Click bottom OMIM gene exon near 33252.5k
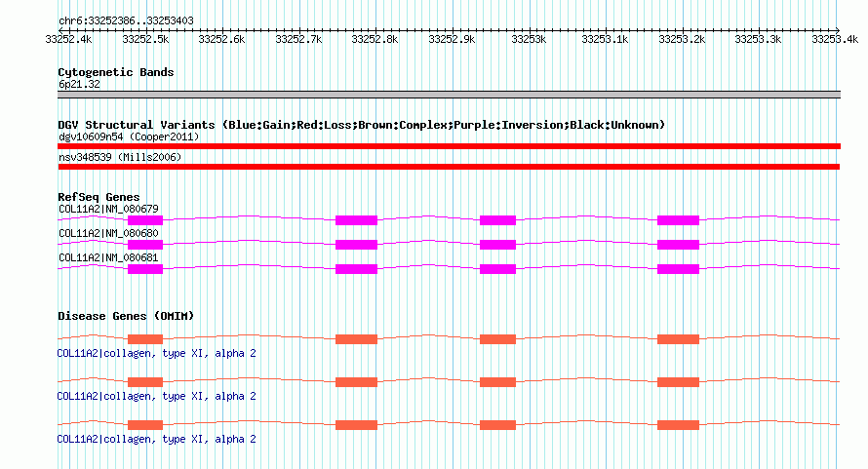The width and height of the screenshot is (868, 469). click(145, 425)
